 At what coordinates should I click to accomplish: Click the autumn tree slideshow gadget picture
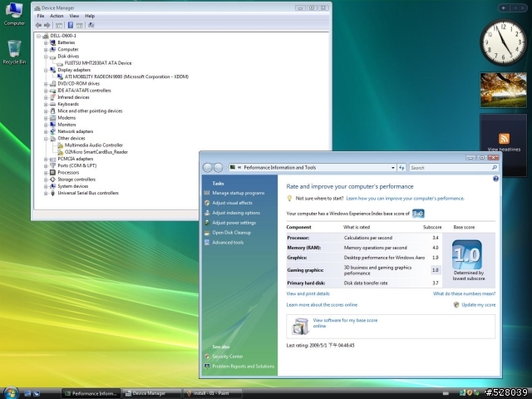pos(503,90)
